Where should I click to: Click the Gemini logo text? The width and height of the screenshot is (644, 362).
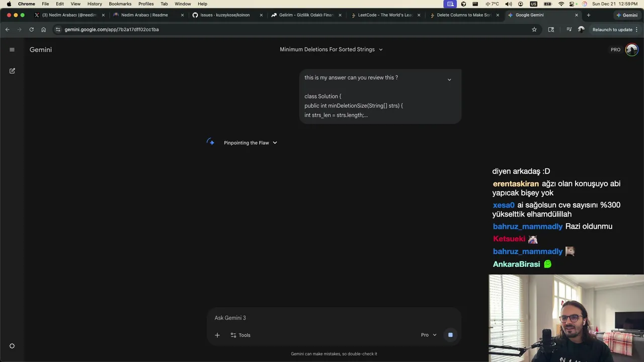tap(41, 49)
